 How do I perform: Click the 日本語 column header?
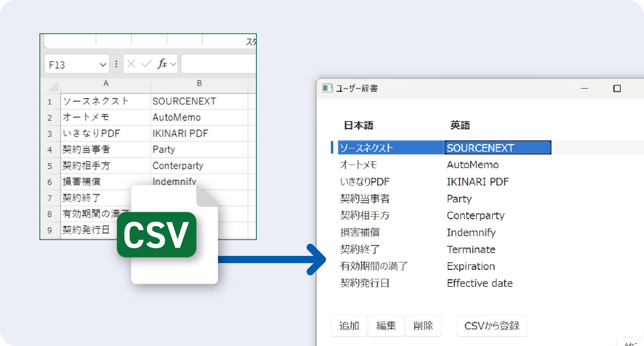[359, 126]
